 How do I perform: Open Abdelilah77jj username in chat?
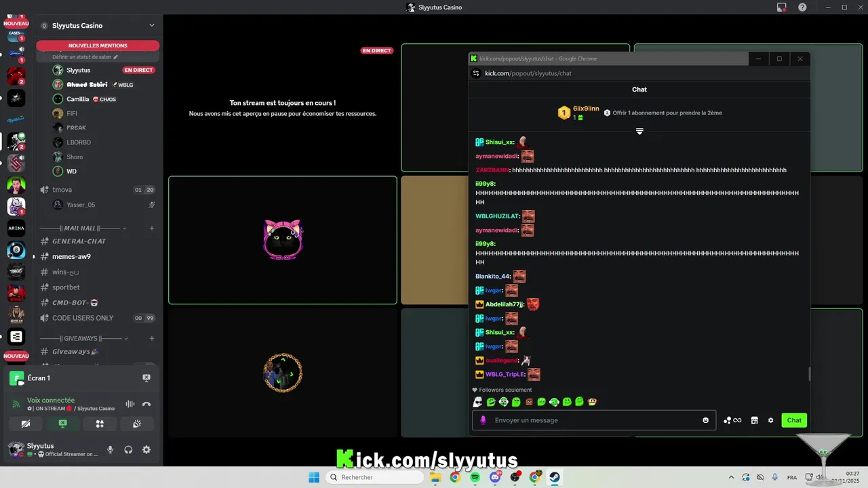[505, 304]
